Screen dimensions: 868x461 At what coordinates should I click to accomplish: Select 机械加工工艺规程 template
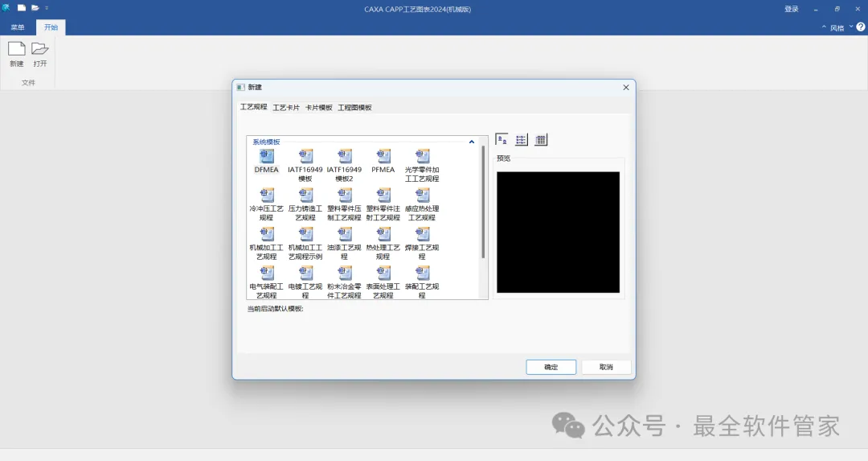266,243
